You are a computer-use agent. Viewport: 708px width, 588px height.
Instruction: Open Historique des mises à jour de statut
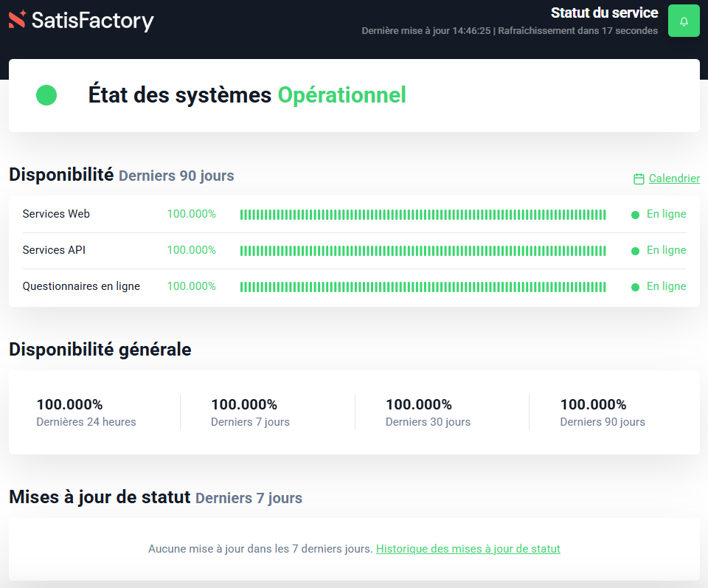[x=468, y=549]
